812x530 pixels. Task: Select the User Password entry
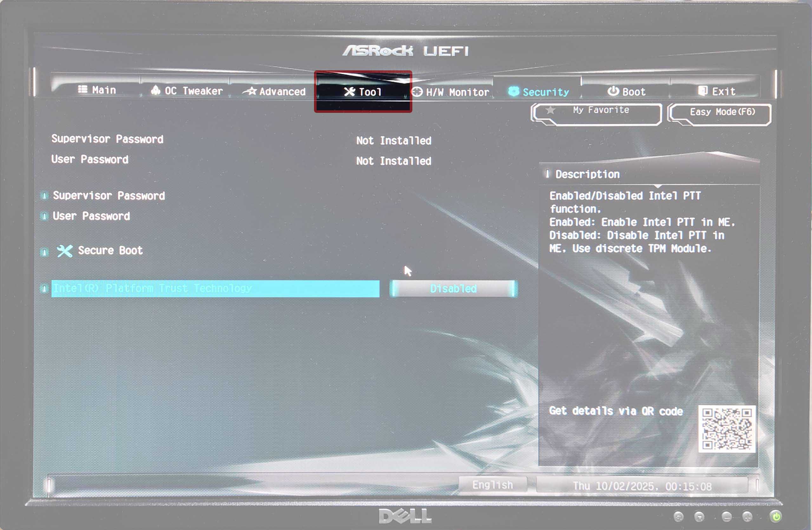[x=91, y=216]
